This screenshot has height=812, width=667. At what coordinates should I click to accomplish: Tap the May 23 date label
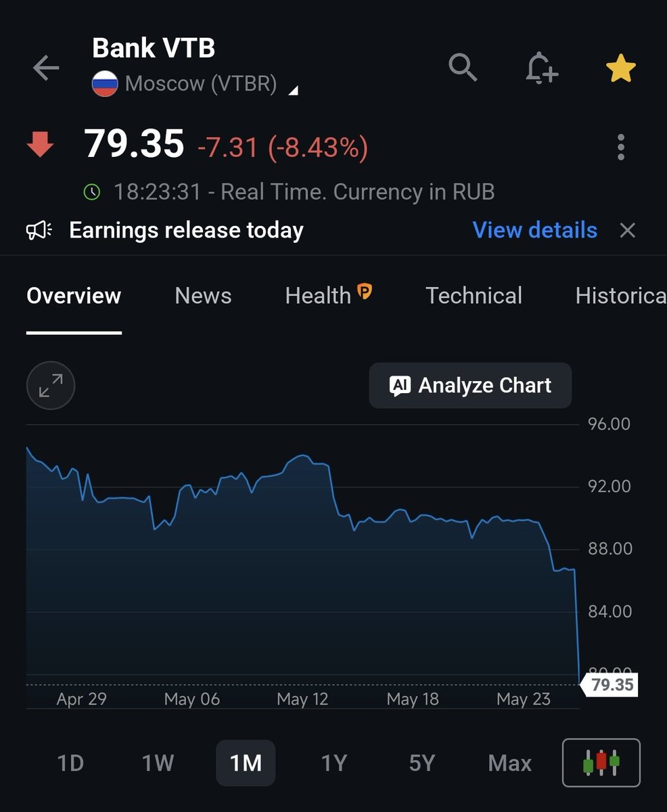tap(524, 699)
